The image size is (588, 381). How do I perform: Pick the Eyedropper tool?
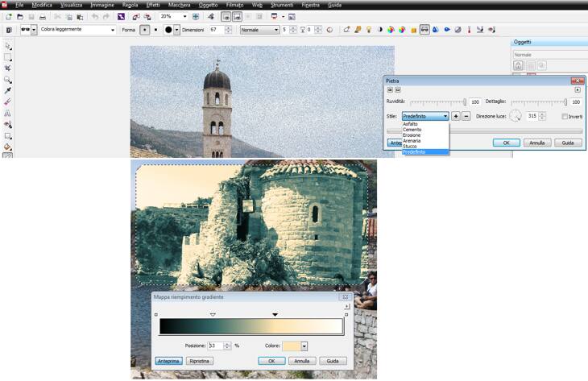(8, 91)
